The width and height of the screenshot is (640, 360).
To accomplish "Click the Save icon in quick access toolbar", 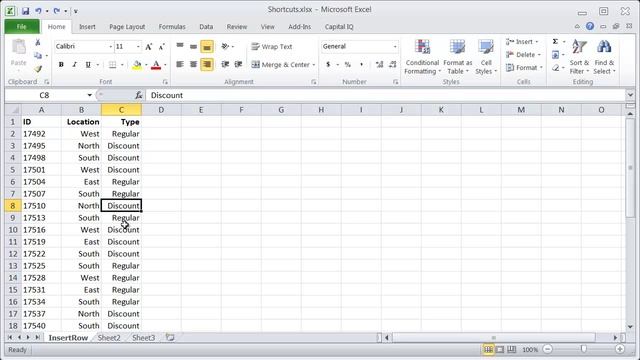I will coord(25,11).
